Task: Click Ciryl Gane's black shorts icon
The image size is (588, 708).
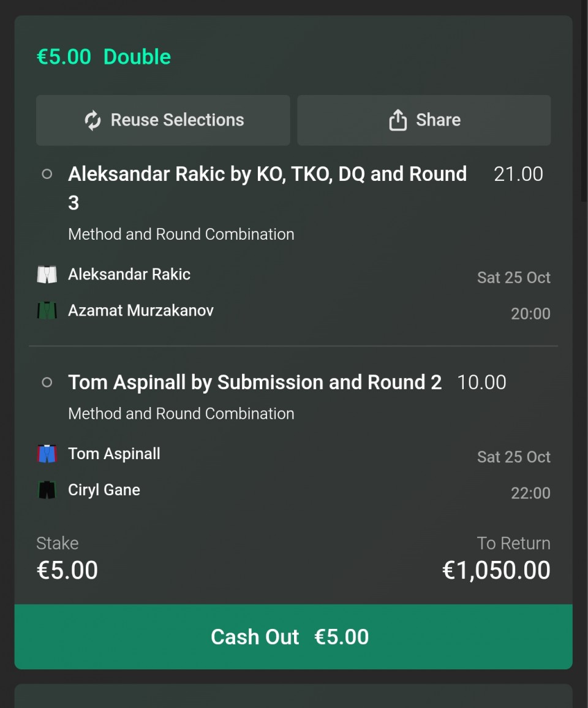Action: tap(47, 490)
